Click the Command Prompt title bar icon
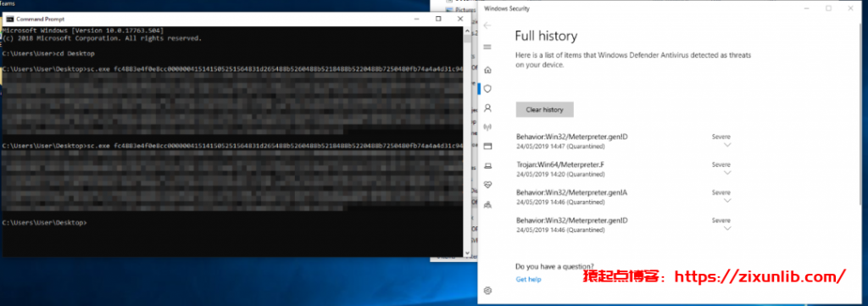The height and width of the screenshot is (306, 868). pyautogui.click(x=9, y=19)
